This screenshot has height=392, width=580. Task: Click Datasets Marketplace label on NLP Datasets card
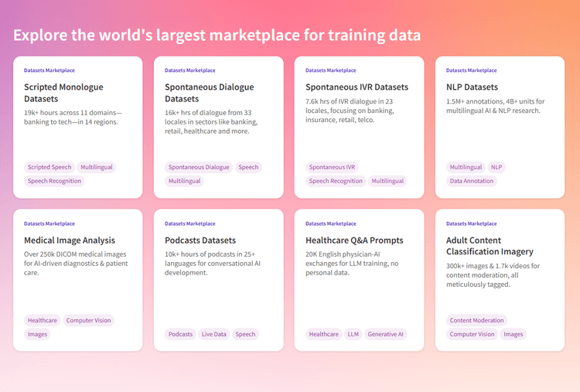[471, 70]
